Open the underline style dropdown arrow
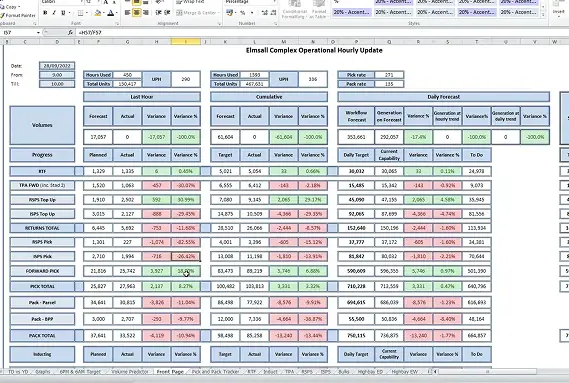569x383 pixels. tap(69, 13)
